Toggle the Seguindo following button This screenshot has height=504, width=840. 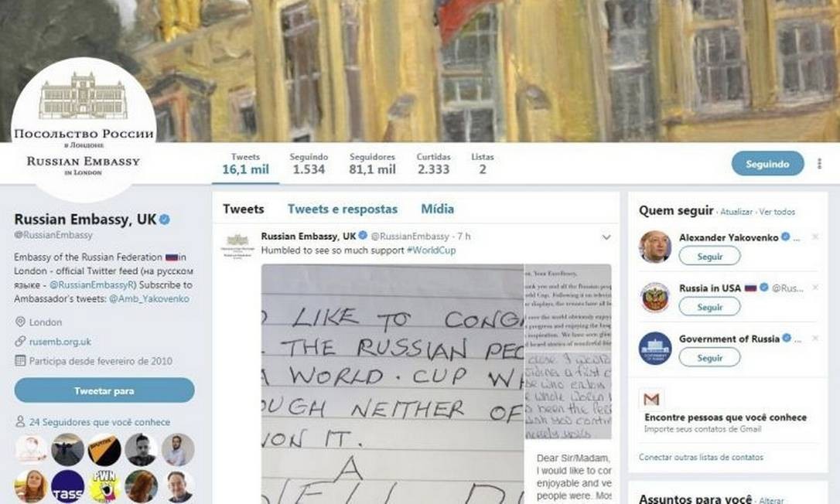coord(767,164)
